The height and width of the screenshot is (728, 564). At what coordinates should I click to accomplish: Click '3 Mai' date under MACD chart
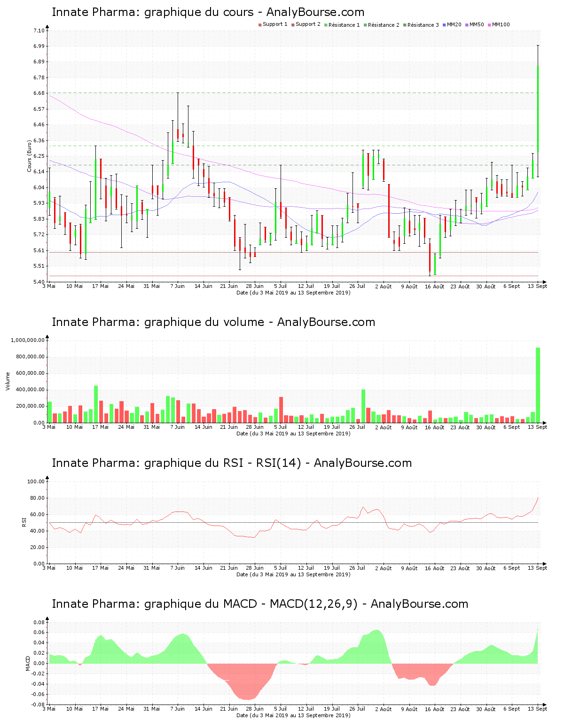49,709
